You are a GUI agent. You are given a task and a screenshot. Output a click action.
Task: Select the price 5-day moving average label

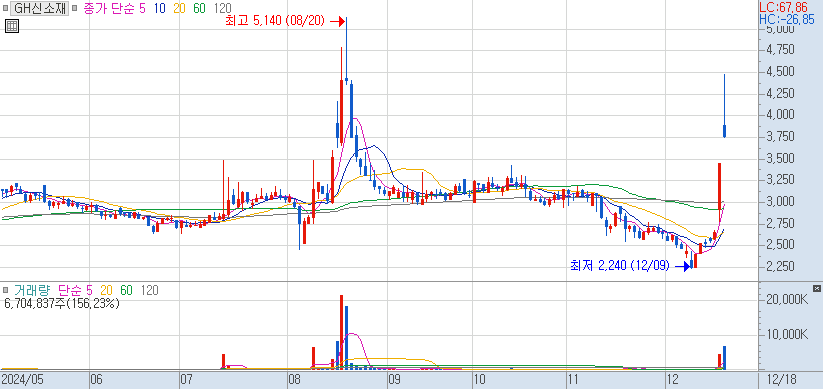[143, 8]
